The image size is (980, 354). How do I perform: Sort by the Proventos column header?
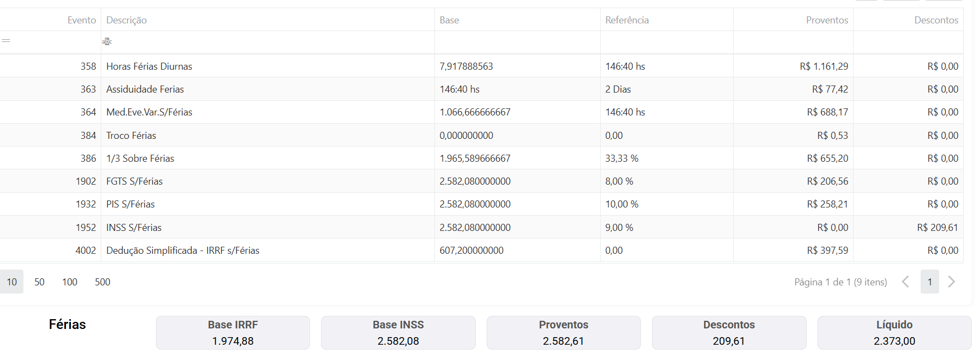coord(827,20)
